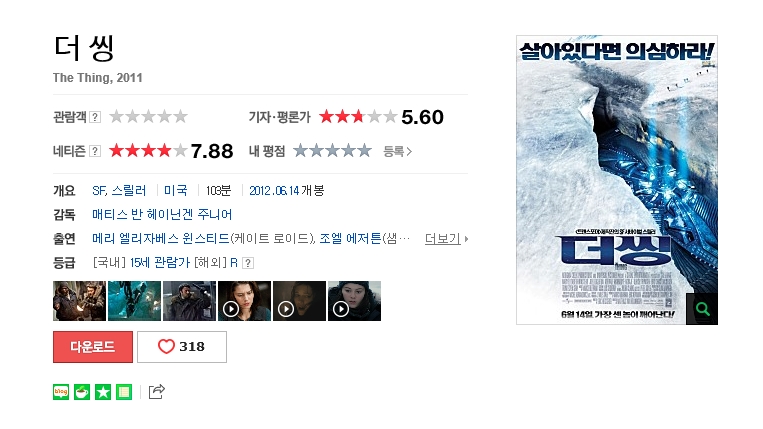The width and height of the screenshot is (763, 429).
Task: Set my rating using 내 평점 stars
Action: tap(332, 151)
